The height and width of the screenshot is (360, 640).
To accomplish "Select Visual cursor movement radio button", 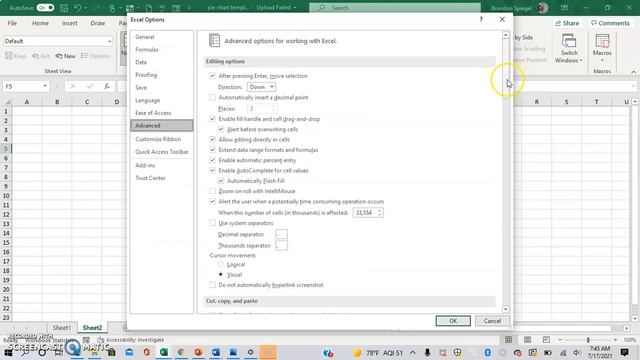I will coord(221,274).
